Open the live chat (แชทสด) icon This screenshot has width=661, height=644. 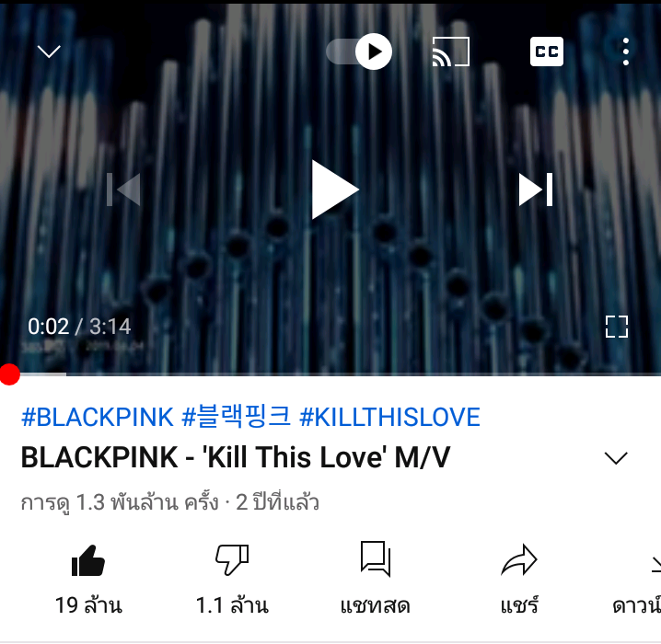pyautogui.click(x=376, y=559)
